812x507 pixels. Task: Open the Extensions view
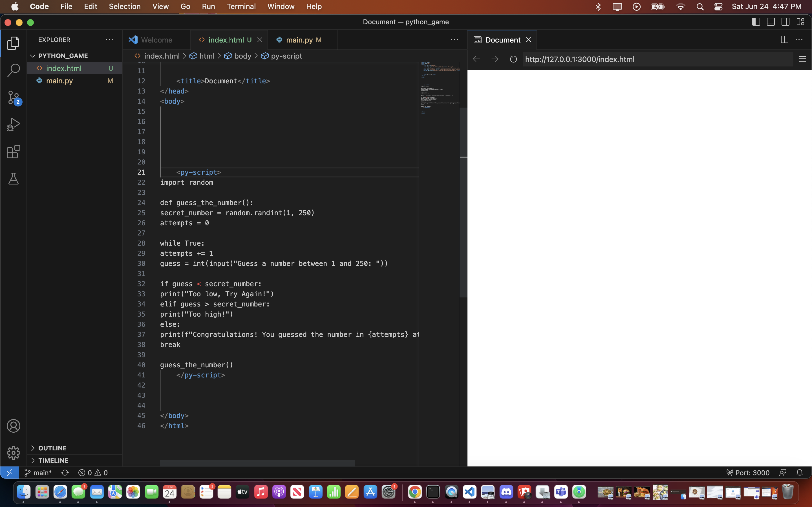14,152
